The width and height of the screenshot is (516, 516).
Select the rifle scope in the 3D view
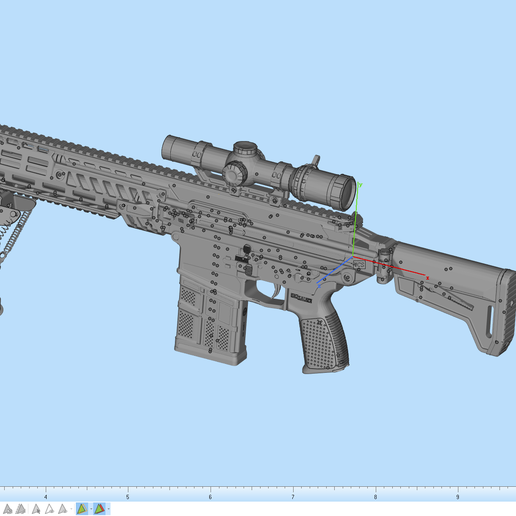(x=258, y=172)
